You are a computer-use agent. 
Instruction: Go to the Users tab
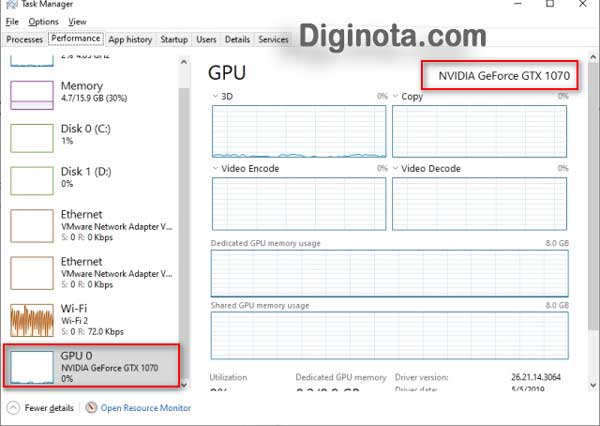[x=206, y=39]
